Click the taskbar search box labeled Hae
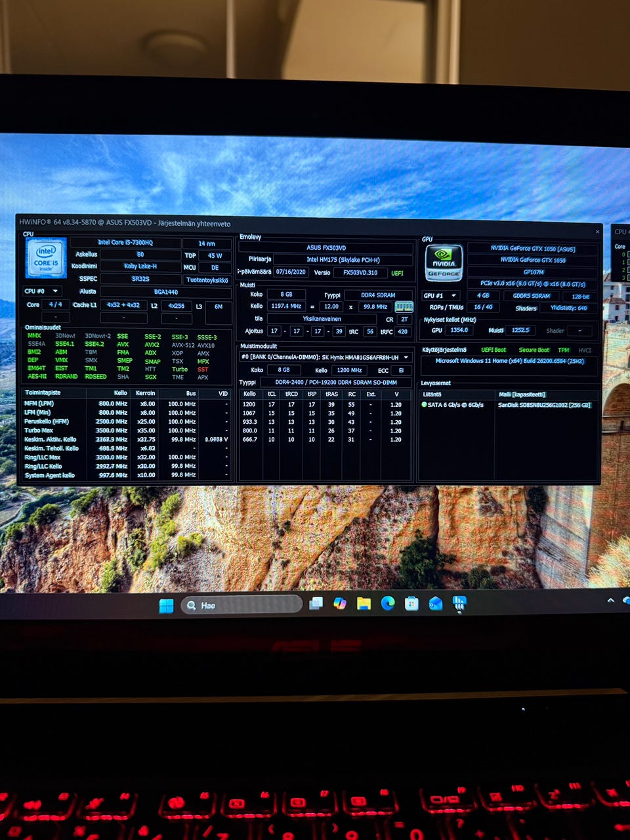This screenshot has width=630, height=840. pos(242,604)
